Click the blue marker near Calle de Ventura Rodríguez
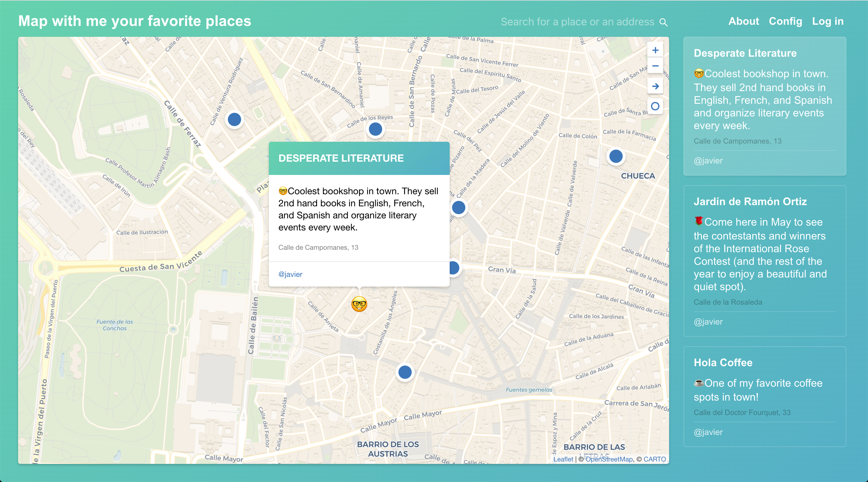Viewport: 868px width, 482px height. [x=234, y=119]
